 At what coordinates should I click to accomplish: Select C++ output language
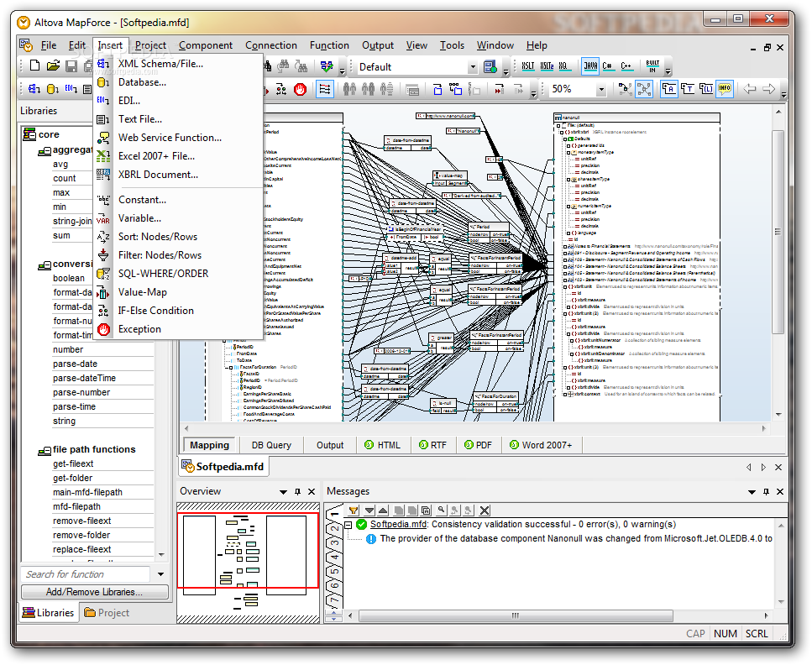pyautogui.click(x=626, y=66)
